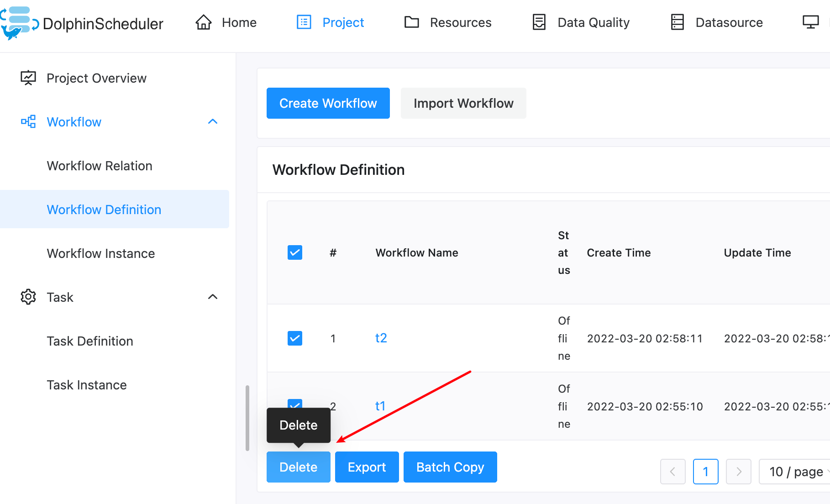830x504 pixels.
Task: Click the DolphinScheduler dolphin logo
Action: (x=18, y=23)
